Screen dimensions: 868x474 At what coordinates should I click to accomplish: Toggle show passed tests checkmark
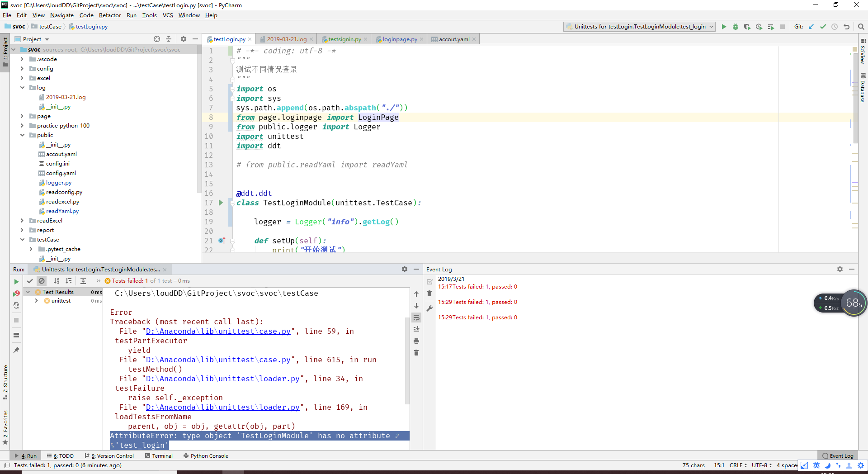(30, 281)
